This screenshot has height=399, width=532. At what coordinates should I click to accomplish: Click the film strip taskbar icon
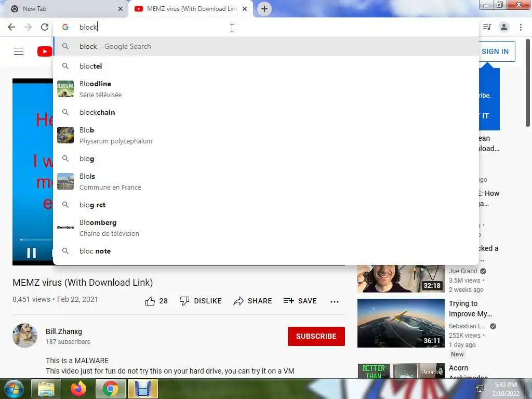pyautogui.click(x=143, y=389)
